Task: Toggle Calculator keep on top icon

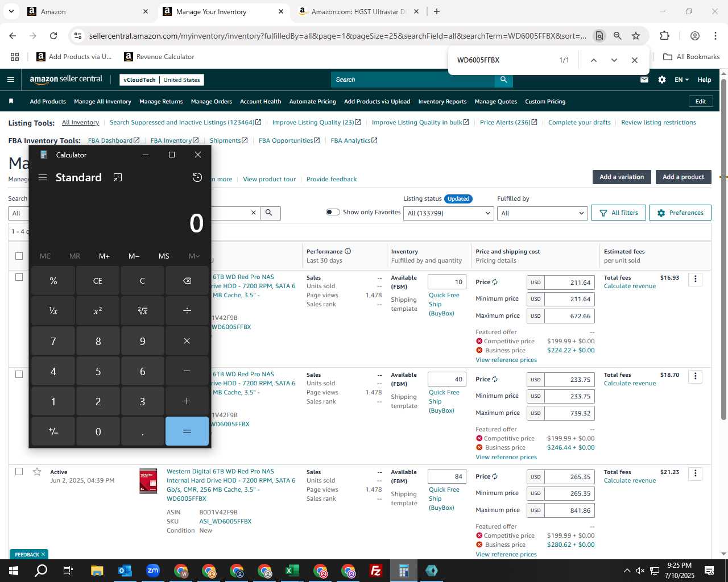Action: tap(118, 177)
